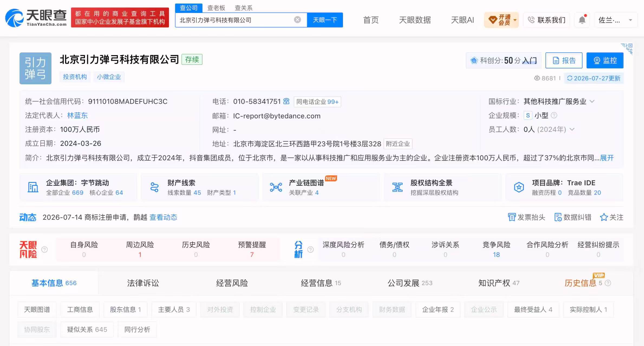
Task: Switch to the 经营信息 tab
Action: point(321,283)
